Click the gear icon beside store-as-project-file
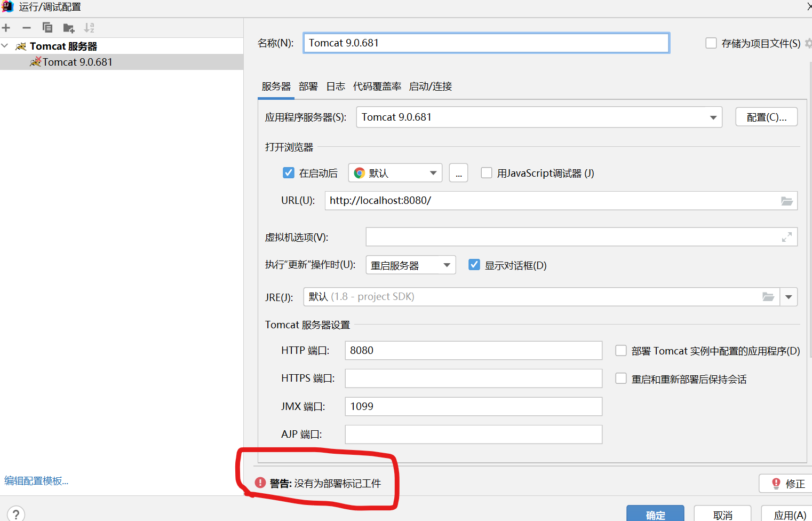 pos(808,43)
